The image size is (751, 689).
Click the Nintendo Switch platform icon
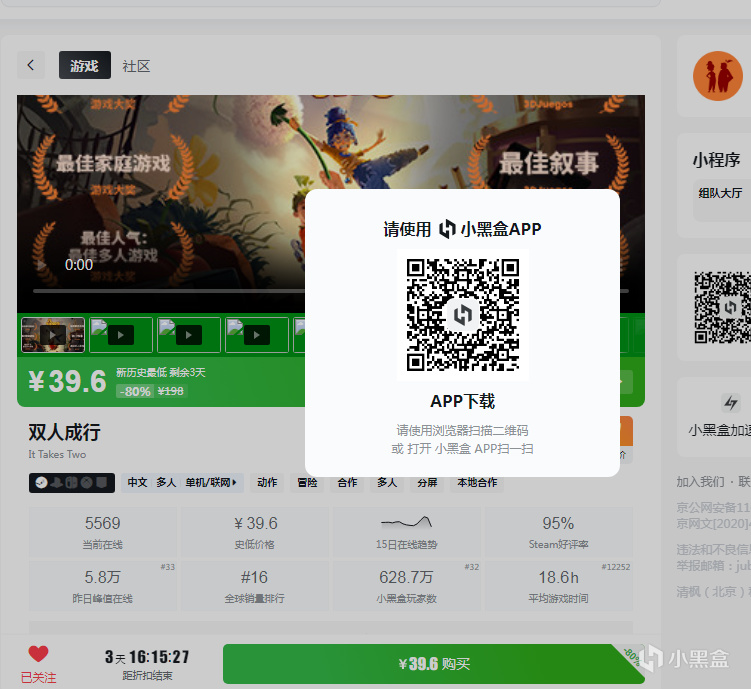tap(71, 483)
